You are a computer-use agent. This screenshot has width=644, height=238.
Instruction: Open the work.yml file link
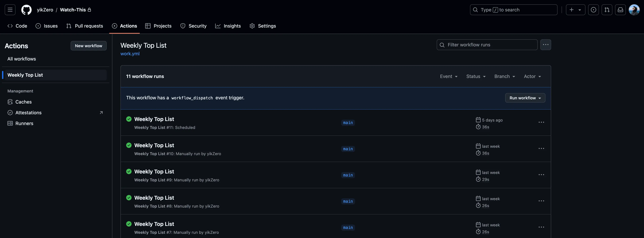tap(130, 54)
